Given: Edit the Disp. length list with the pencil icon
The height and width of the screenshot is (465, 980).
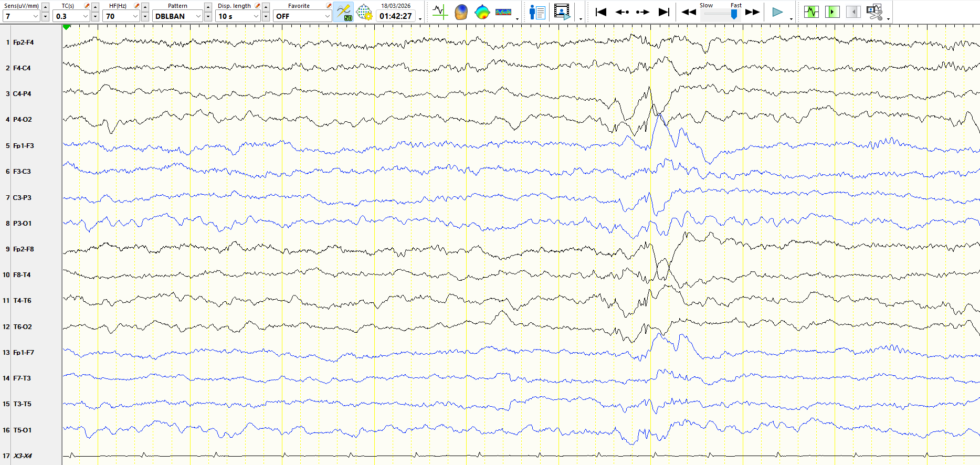Looking at the screenshot, I should click(x=258, y=6).
